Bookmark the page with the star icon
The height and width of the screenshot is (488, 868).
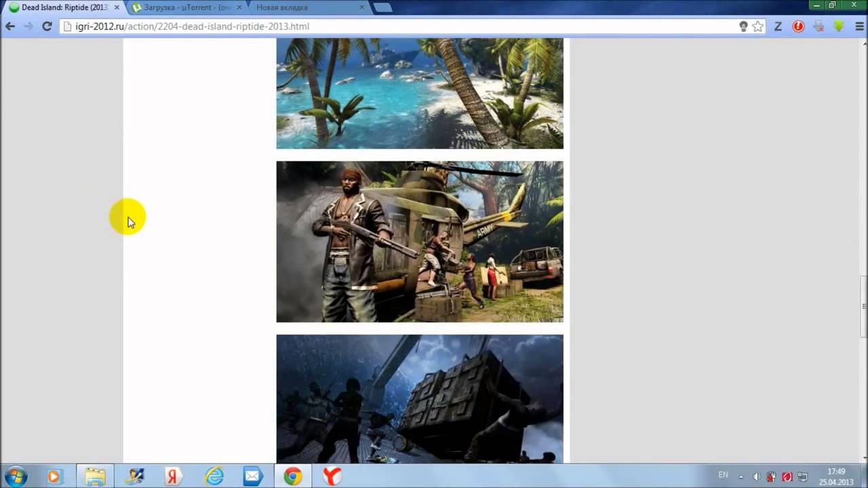click(758, 26)
